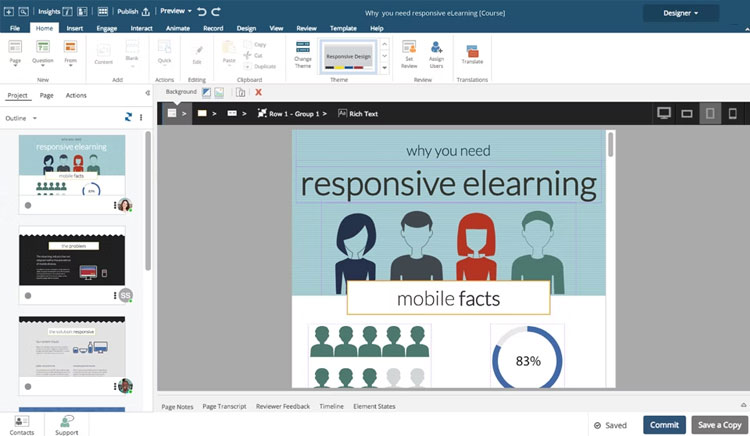Click the SS user avatar on second page

pyautogui.click(x=125, y=295)
